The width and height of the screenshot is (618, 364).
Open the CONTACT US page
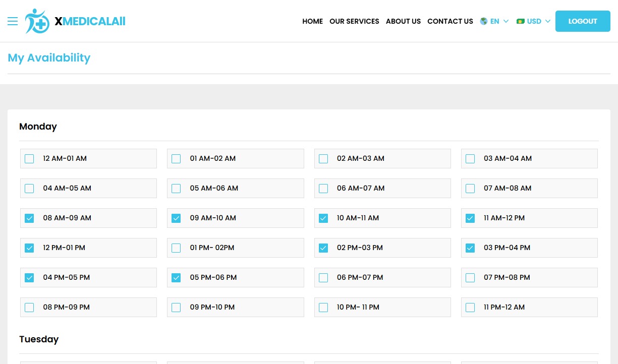click(450, 21)
